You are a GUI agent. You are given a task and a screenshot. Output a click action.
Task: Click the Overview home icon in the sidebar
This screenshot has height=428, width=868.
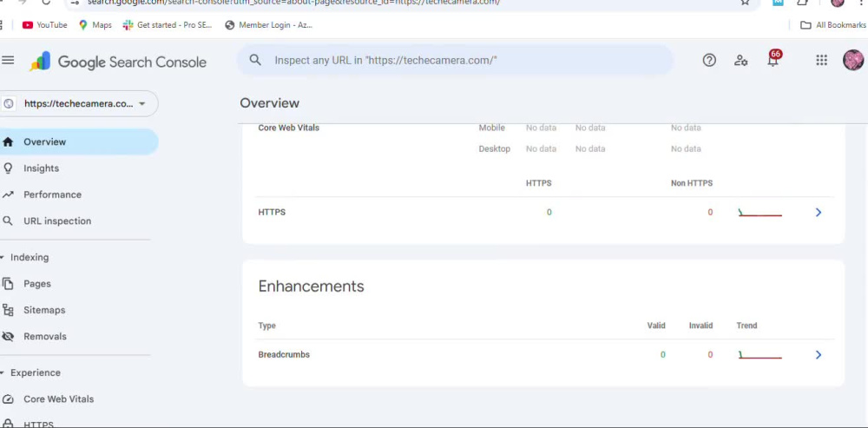pyautogui.click(x=8, y=142)
